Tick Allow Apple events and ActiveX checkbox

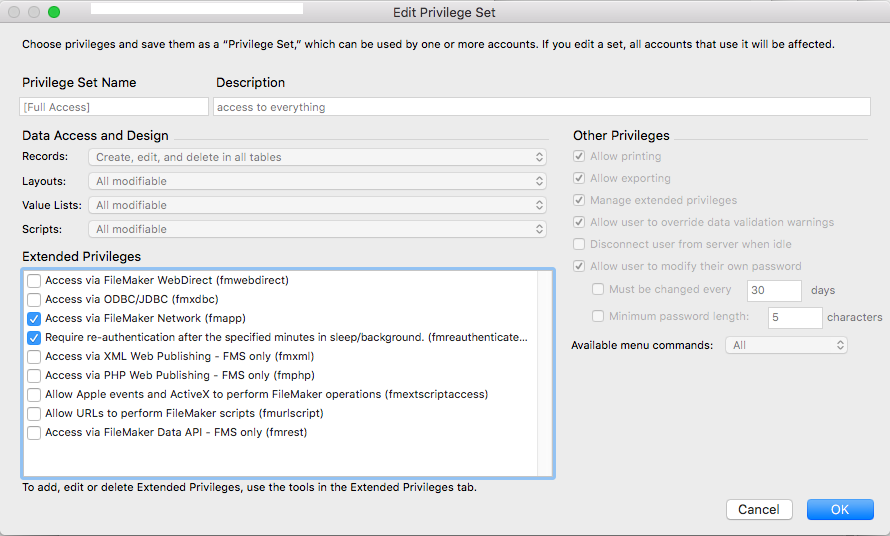coord(34,395)
